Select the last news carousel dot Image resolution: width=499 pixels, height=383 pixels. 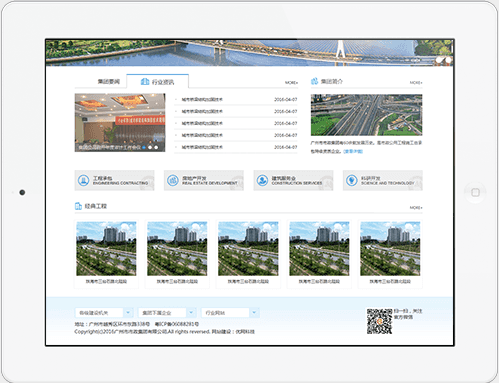coord(156,147)
